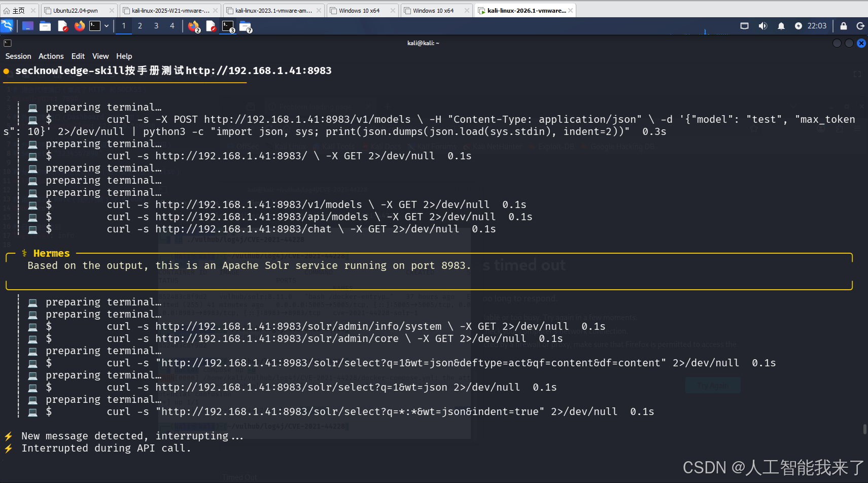Open the terminal Edit menu
The height and width of the screenshot is (483, 868).
coord(78,56)
